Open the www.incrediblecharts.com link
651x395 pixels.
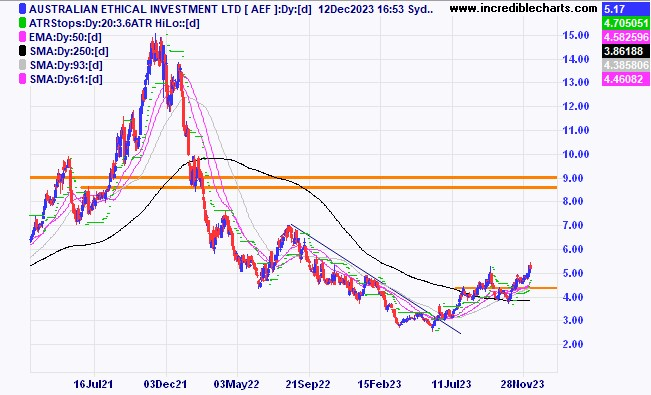[523, 8]
